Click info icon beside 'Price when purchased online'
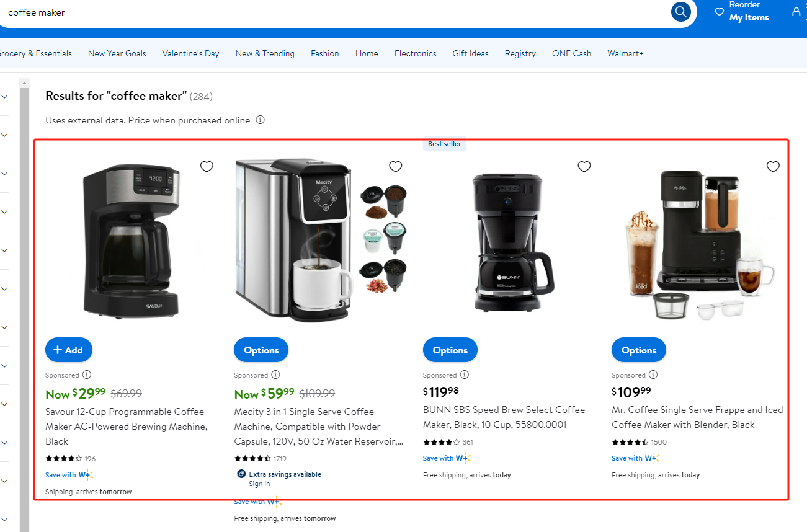The image size is (807, 532). [x=261, y=120]
